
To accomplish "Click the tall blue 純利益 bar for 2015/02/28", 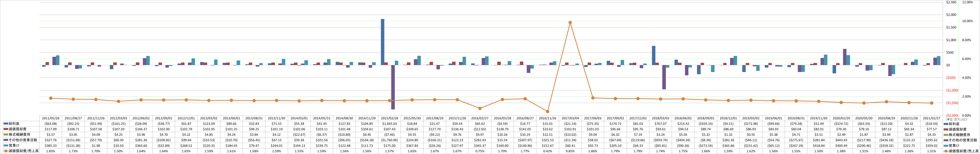I will point(383,42).
